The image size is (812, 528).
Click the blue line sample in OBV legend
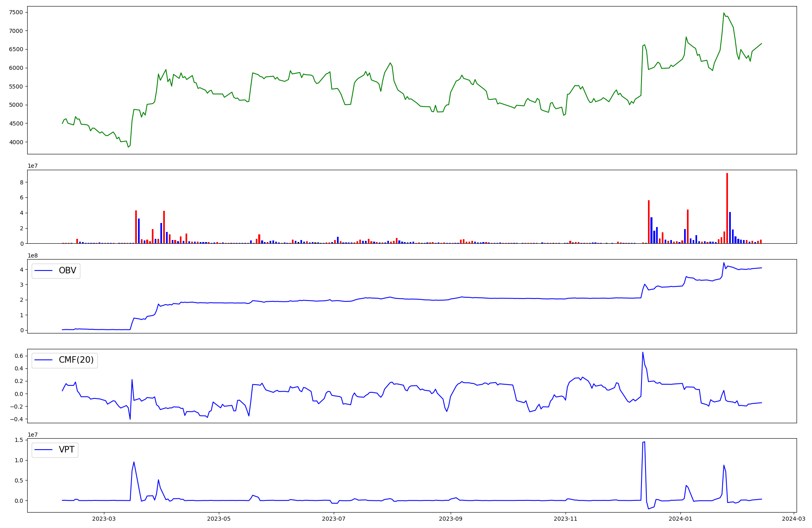[x=44, y=271]
